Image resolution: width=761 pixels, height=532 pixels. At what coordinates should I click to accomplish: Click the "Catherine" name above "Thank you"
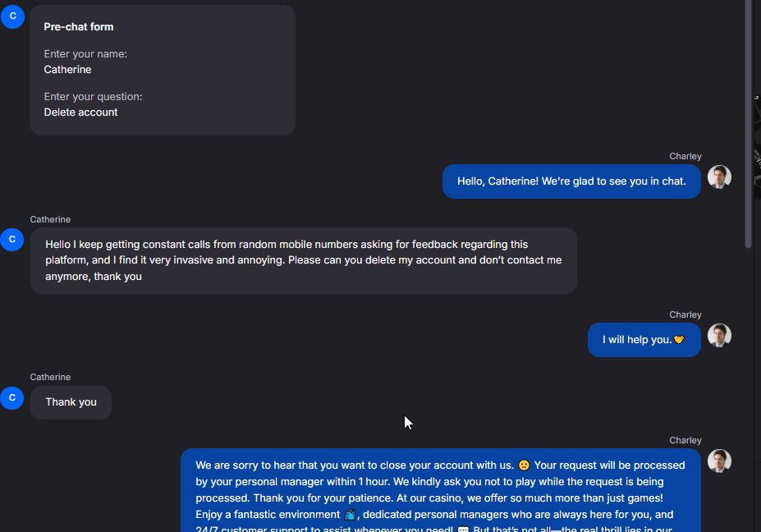click(50, 377)
